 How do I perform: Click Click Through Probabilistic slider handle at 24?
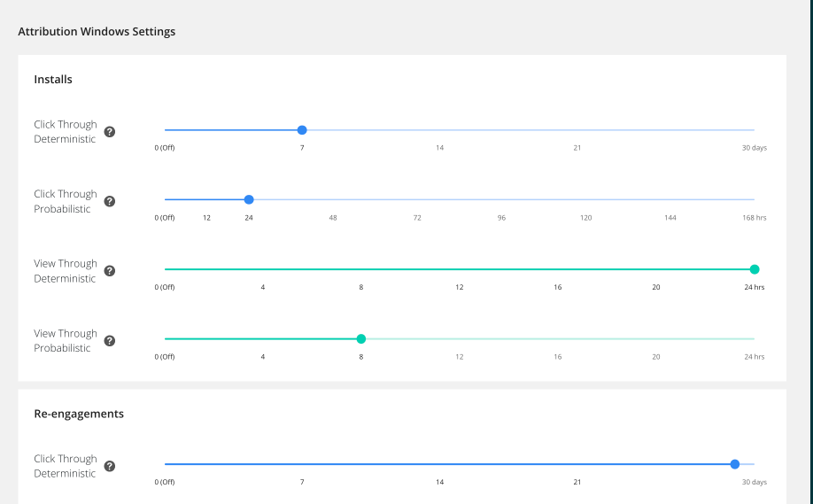coord(249,199)
